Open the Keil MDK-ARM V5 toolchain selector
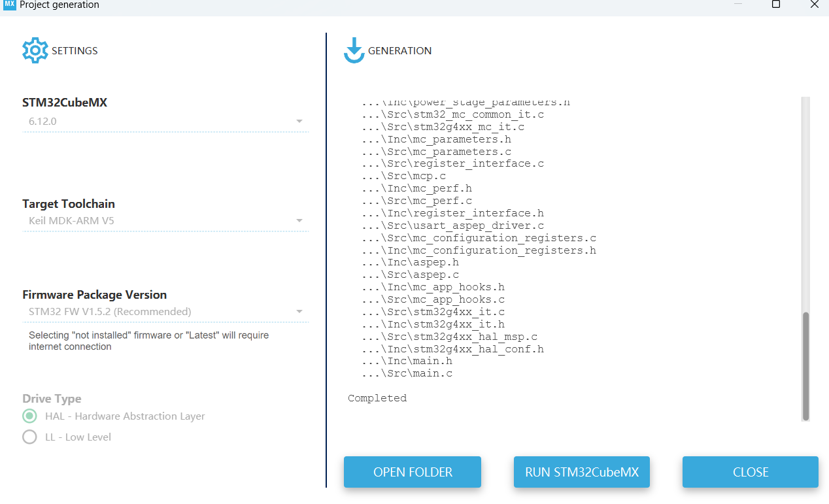 coord(163,220)
